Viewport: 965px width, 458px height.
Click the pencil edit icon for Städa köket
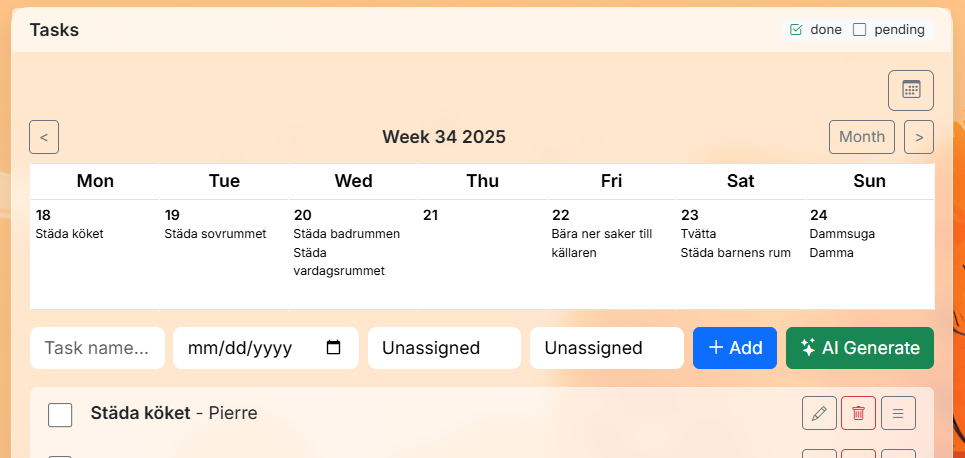click(x=819, y=413)
